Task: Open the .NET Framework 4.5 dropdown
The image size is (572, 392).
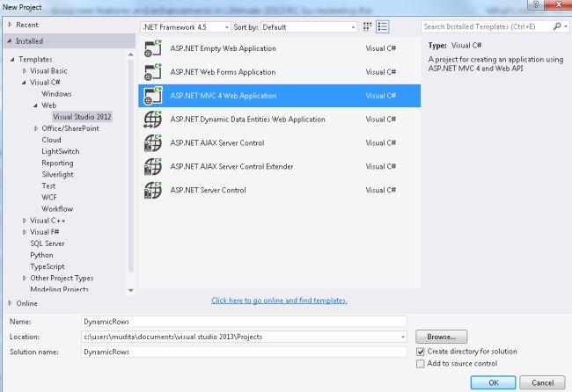Action: (x=186, y=27)
